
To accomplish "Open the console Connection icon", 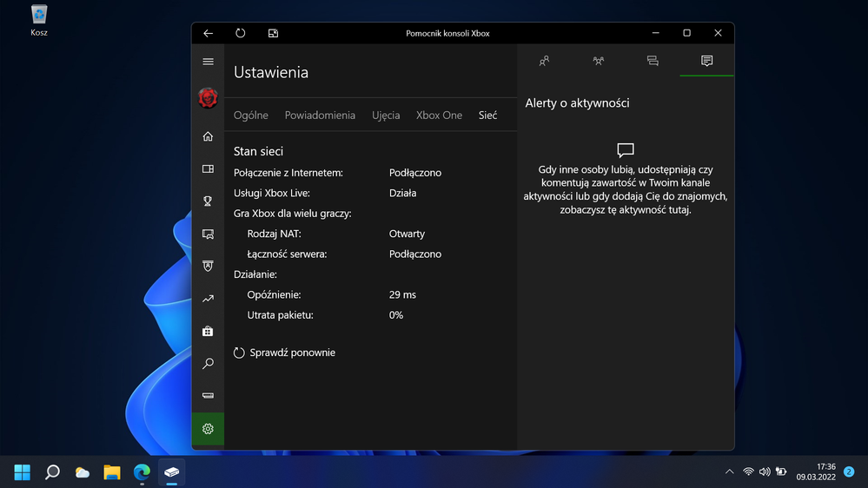I will click(208, 396).
